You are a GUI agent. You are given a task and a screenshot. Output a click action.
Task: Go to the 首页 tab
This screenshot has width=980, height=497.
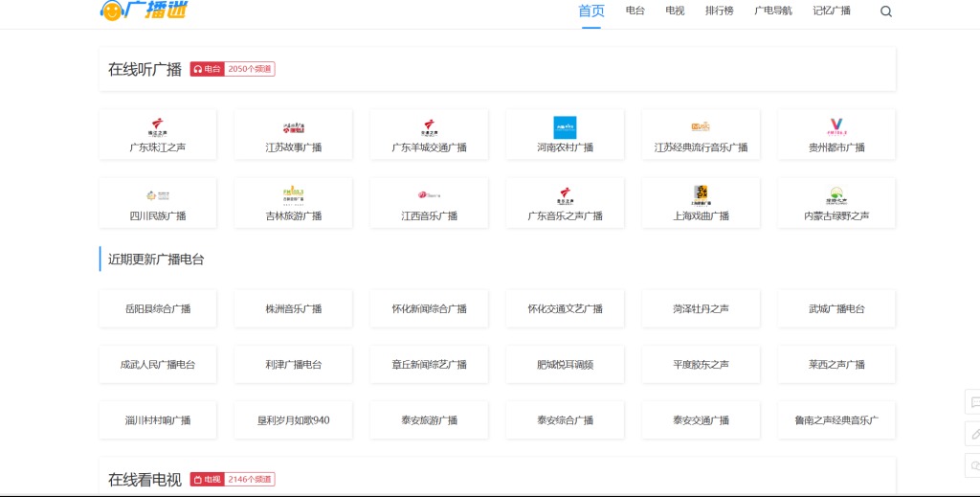(591, 11)
